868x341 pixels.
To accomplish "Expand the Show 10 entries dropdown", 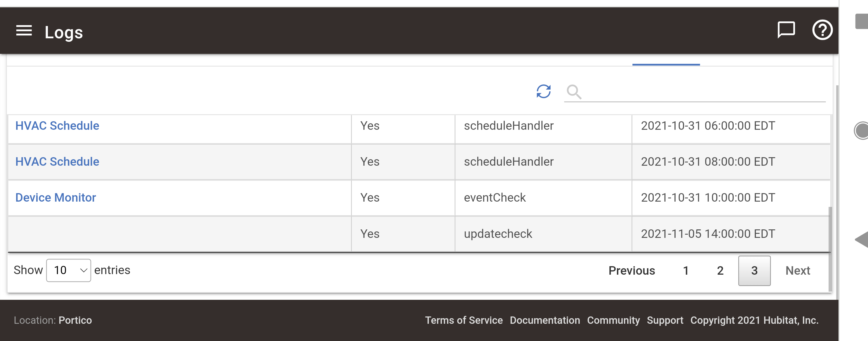I will [68, 270].
